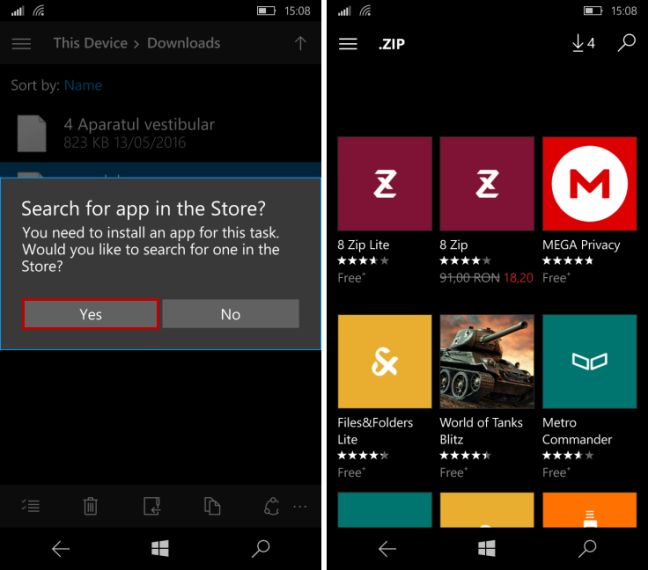Tap the select-items list icon in File Explorer
Screen dimensions: 648x570
click(x=31, y=506)
